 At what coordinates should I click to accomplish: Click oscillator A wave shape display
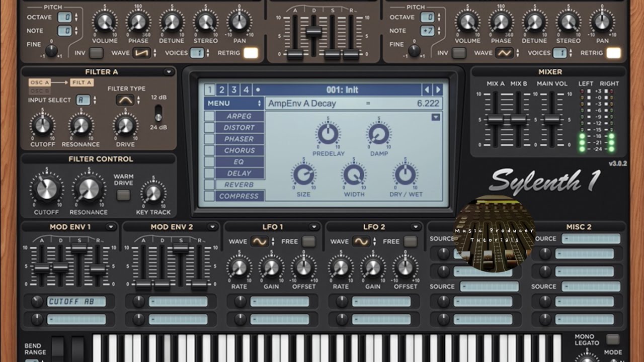[x=141, y=53]
